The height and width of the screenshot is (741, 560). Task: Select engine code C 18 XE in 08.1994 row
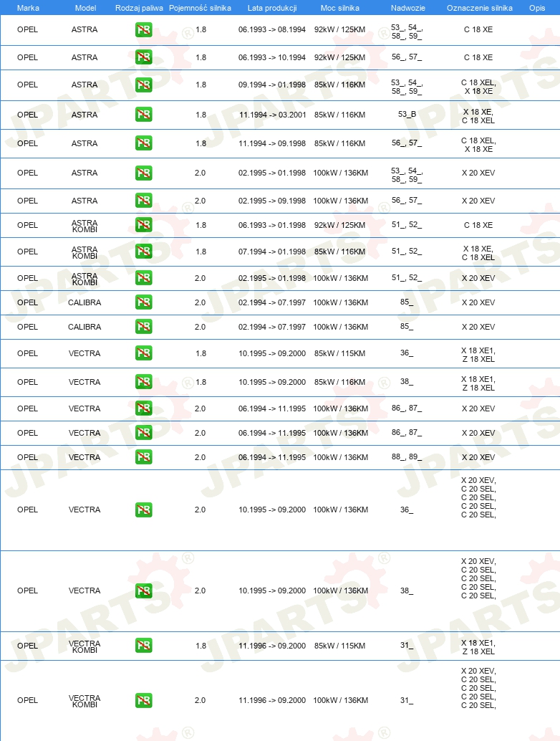point(478,30)
